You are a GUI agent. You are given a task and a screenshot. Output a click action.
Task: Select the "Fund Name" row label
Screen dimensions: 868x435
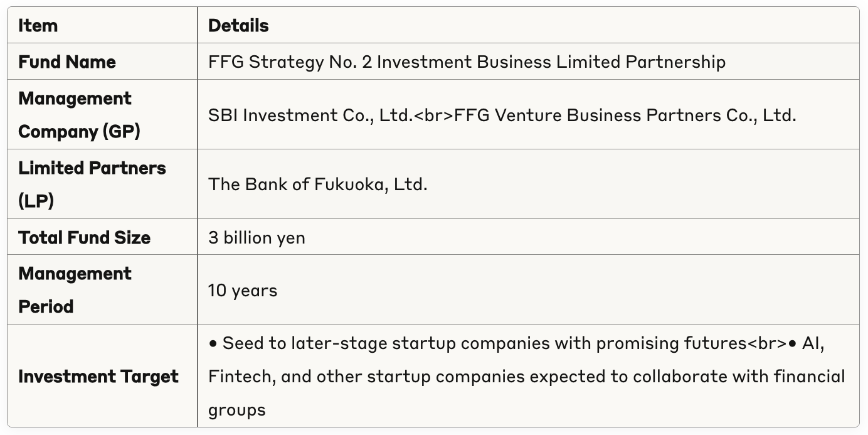point(67,62)
